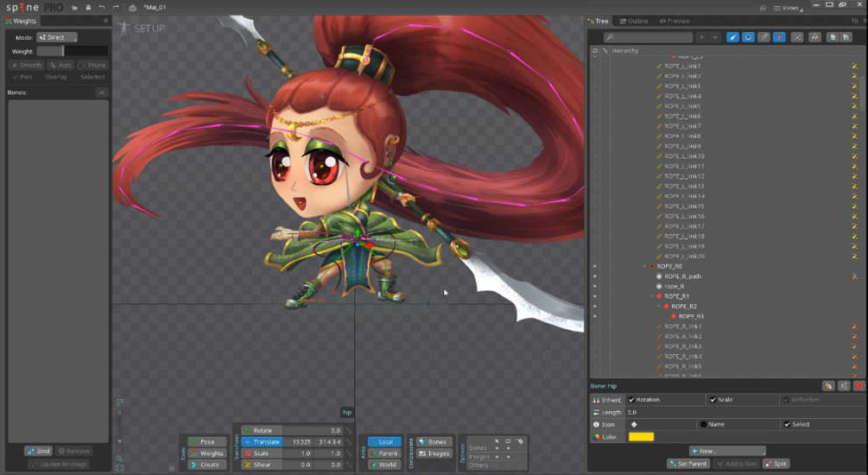Toggle the hierarchy eye column header
868x475 pixels.
pos(596,50)
